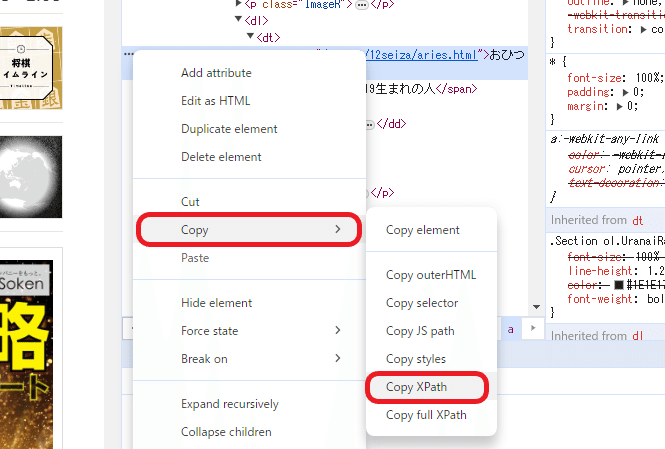The image size is (665, 449).
Task: Click the Shogi timeline banner thumbnail
Action: [31, 68]
